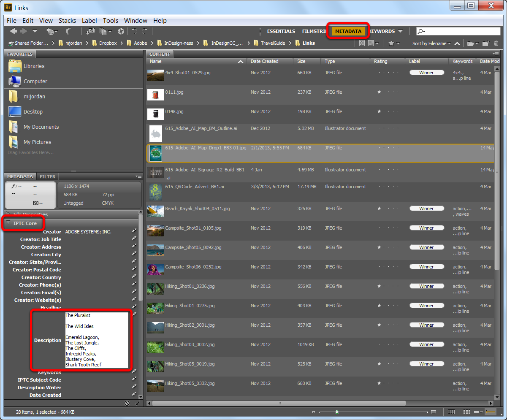Image resolution: width=507 pixels, height=420 pixels.
Task: Click the Description text field
Action: [x=96, y=340]
